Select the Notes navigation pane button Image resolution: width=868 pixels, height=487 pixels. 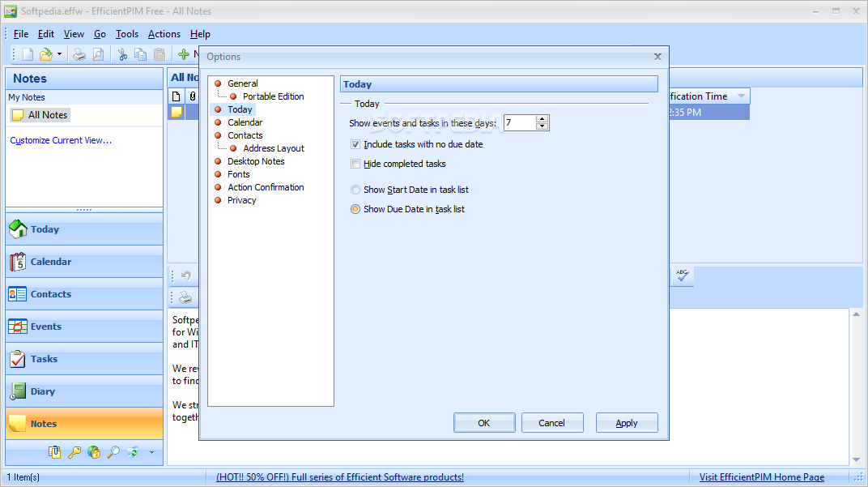pyautogui.click(x=84, y=423)
